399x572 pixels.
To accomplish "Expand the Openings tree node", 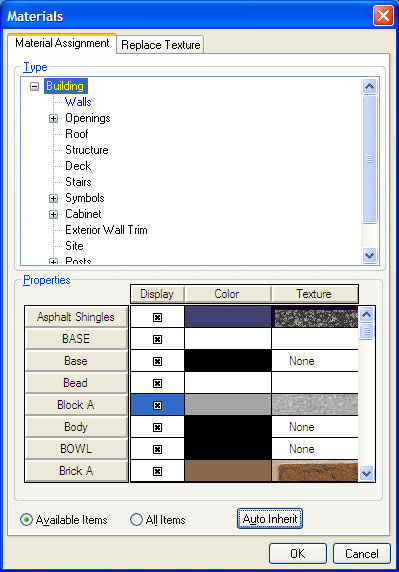I will pyautogui.click(x=53, y=119).
